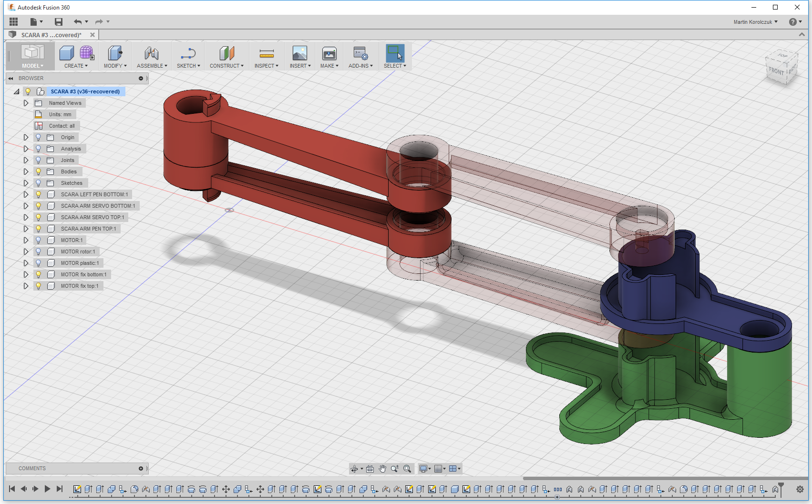Click the Undo arrow icon
This screenshot has width=812, height=504.
point(78,21)
